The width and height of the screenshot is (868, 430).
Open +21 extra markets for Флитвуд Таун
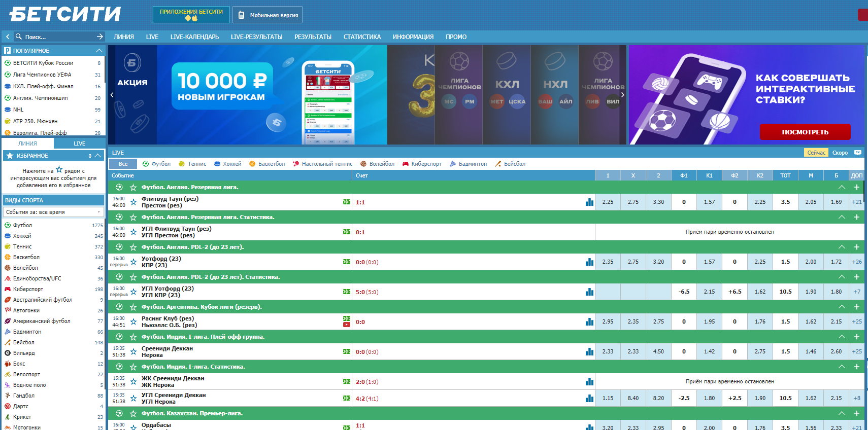click(x=857, y=202)
